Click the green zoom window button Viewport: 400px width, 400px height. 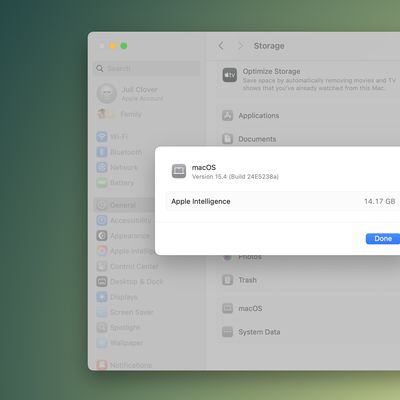click(x=124, y=46)
